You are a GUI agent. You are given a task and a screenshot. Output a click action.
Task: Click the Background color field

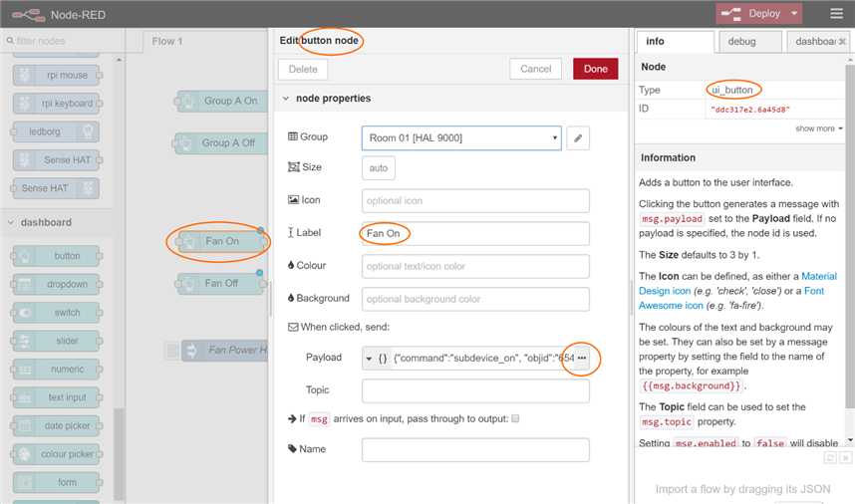pos(475,299)
